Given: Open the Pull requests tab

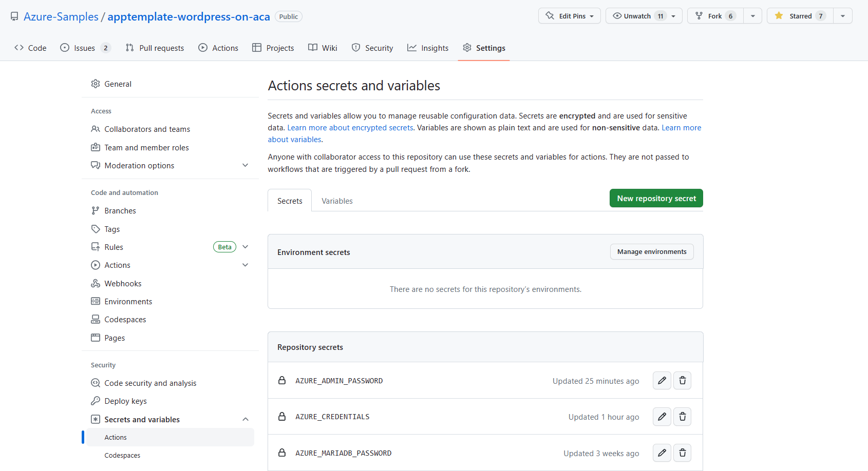Looking at the screenshot, I should tap(155, 48).
